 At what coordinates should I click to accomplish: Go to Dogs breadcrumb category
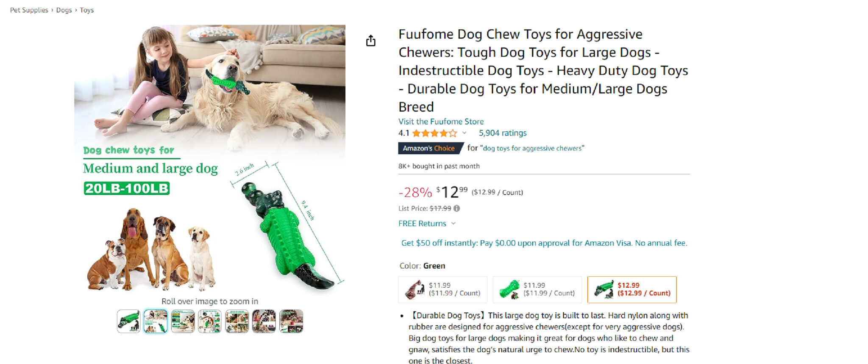[x=64, y=10]
